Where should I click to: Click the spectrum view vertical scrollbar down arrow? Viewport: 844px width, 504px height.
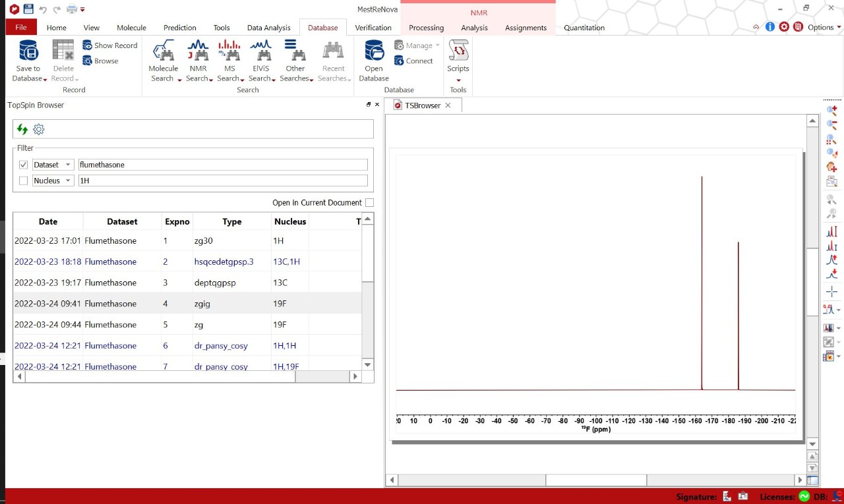[x=812, y=444]
